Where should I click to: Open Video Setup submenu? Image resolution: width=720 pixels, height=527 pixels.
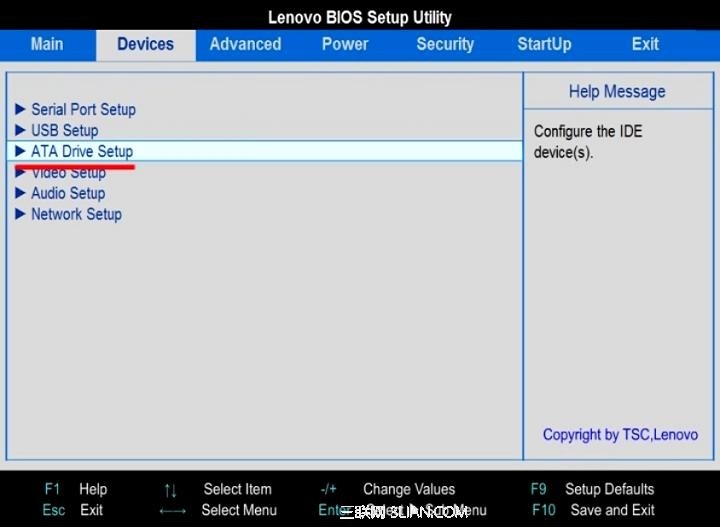(x=68, y=173)
